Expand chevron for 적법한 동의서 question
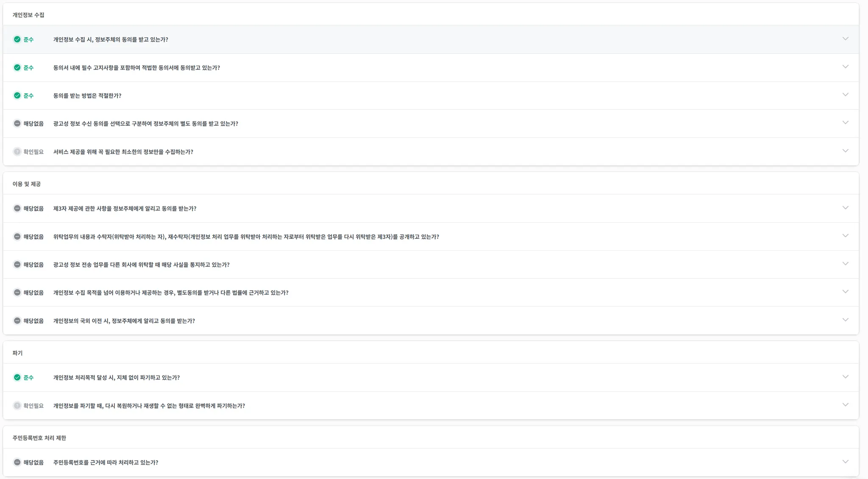The height and width of the screenshot is (479, 868). point(845,67)
